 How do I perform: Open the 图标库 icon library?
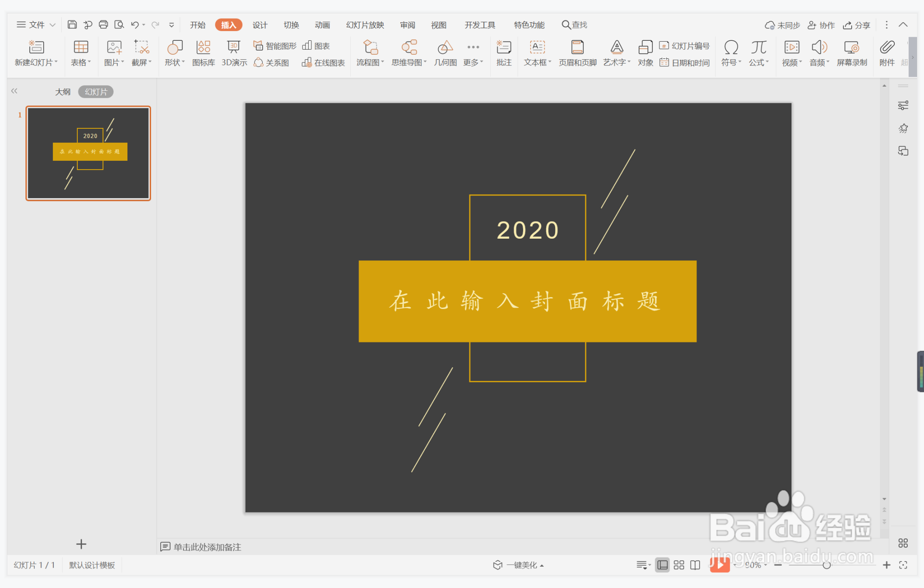(x=203, y=53)
